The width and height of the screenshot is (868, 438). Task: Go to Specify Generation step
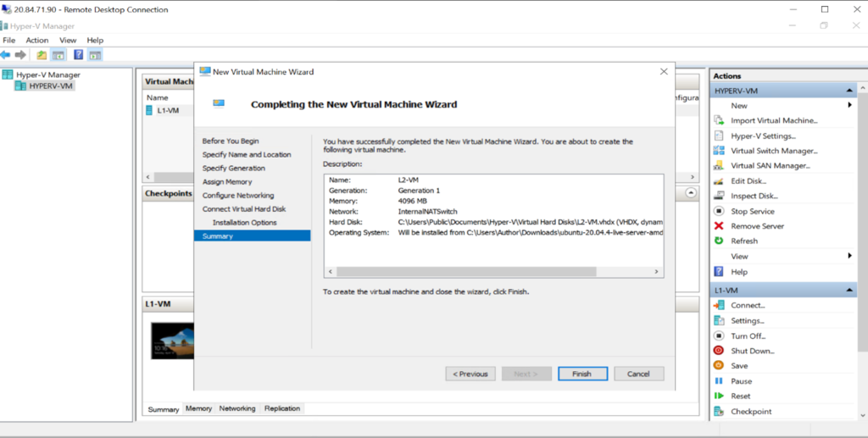[x=234, y=168]
